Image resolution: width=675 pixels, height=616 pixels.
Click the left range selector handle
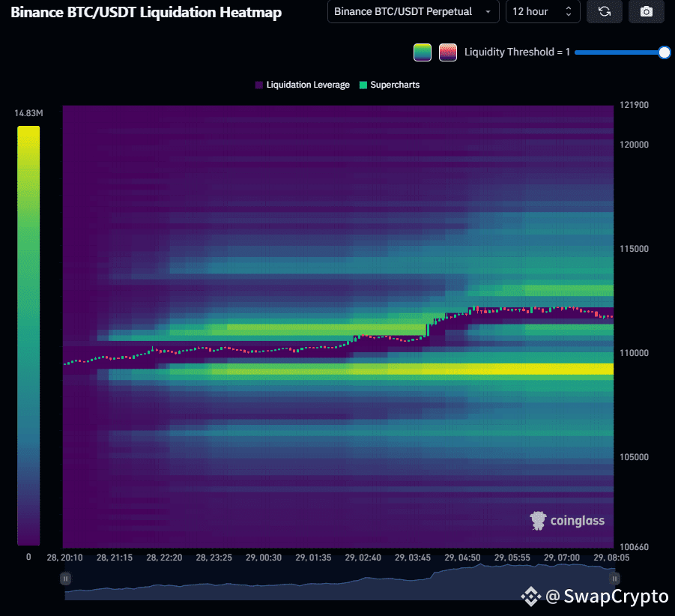click(66, 579)
